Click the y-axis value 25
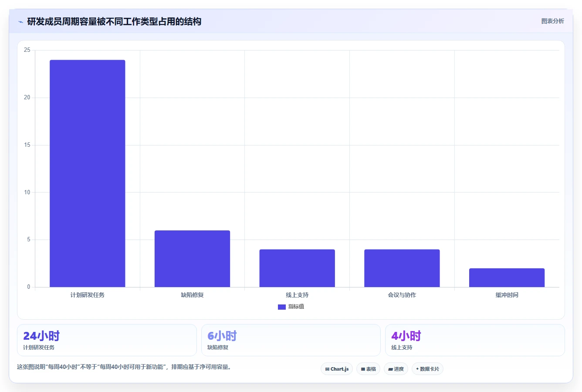Viewport: 582px width, 392px height. [27, 50]
